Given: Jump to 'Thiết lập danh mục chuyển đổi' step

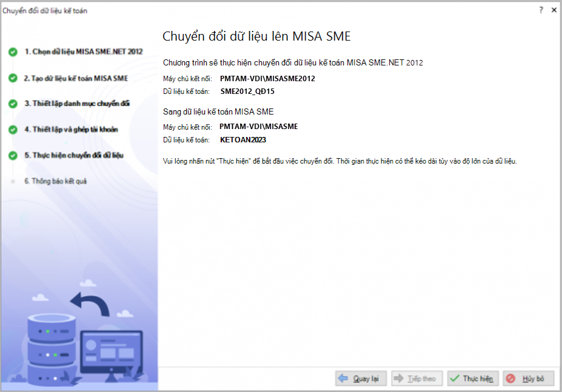Looking at the screenshot, I should pos(77,104).
